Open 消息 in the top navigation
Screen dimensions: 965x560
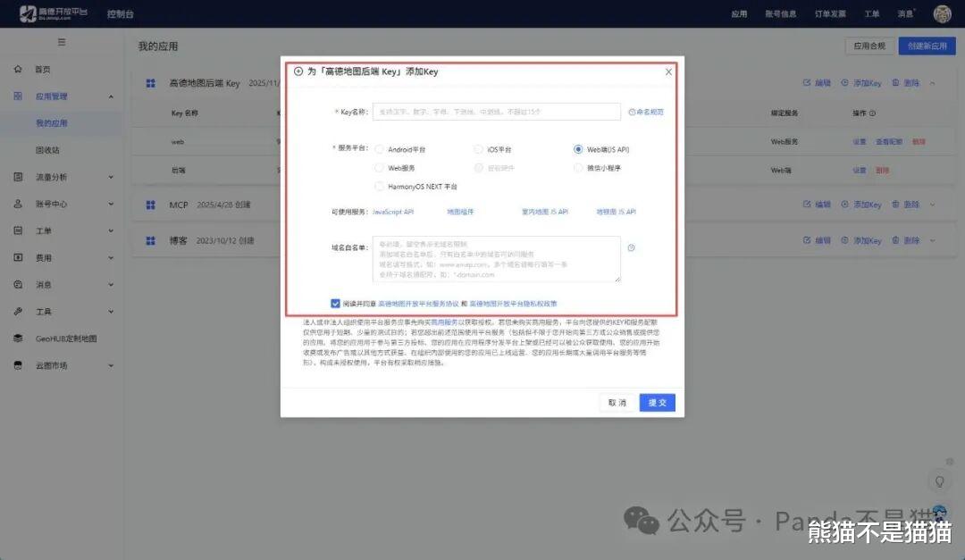(x=905, y=13)
